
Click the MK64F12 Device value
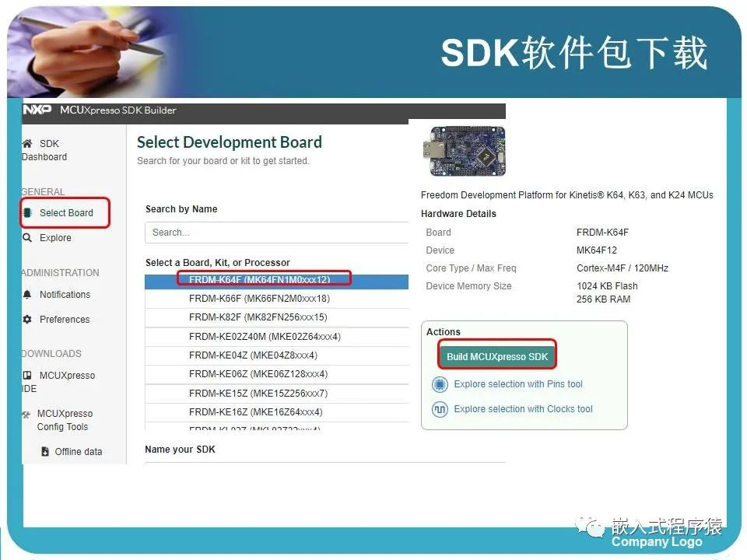tap(597, 250)
